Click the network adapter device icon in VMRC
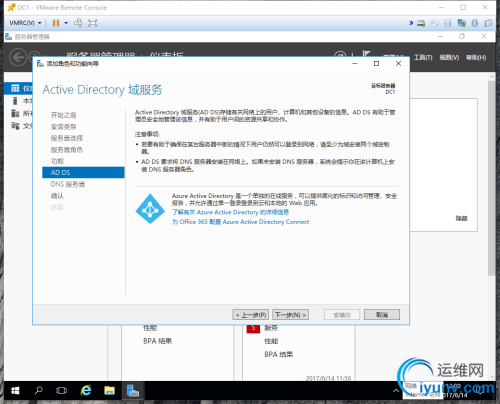The height and width of the screenshot is (404, 500). click(462, 23)
